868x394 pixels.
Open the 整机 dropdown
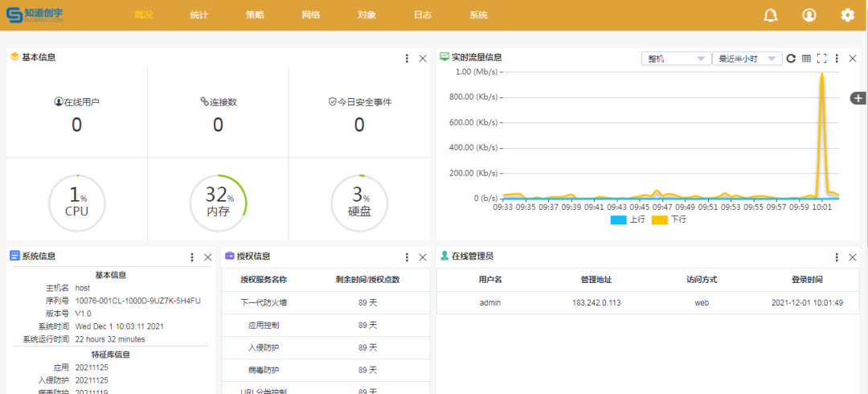tap(676, 59)
